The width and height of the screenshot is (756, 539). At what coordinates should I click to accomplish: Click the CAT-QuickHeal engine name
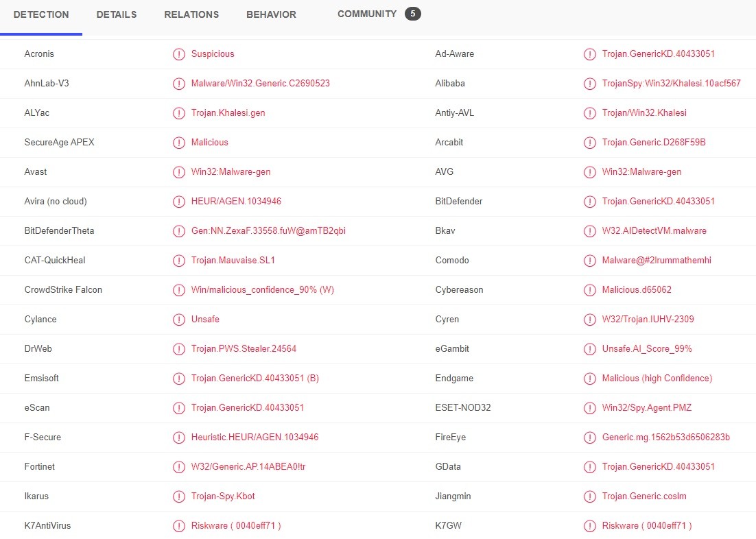[x=55, y=260]
